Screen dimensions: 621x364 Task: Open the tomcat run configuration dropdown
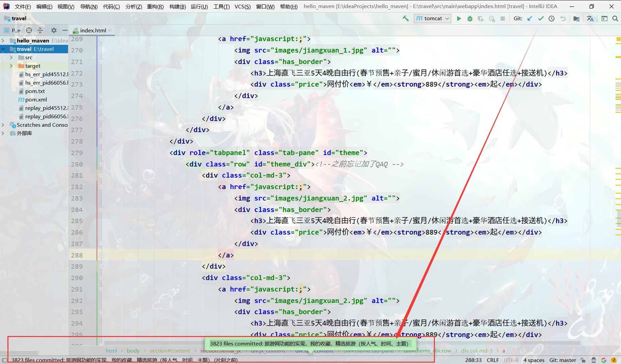[x=433, y=19]
